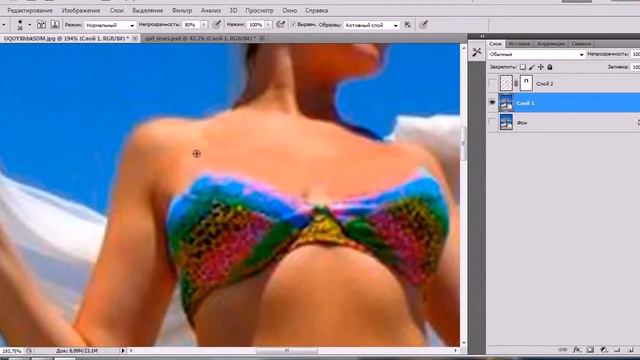This screenshot has width=640, height=360.
Task: Open the Изображение menu
Action: 81,11
